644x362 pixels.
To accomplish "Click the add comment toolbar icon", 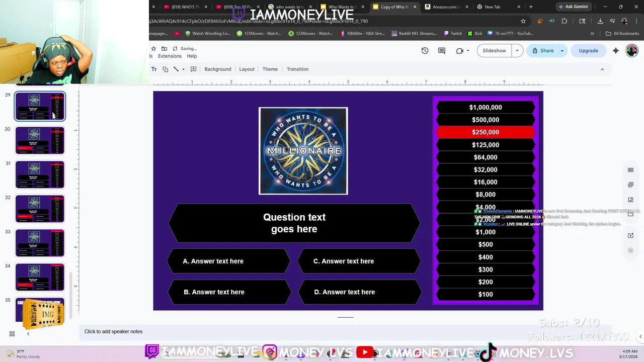I will pyautogui.click(x=193, y=69).
